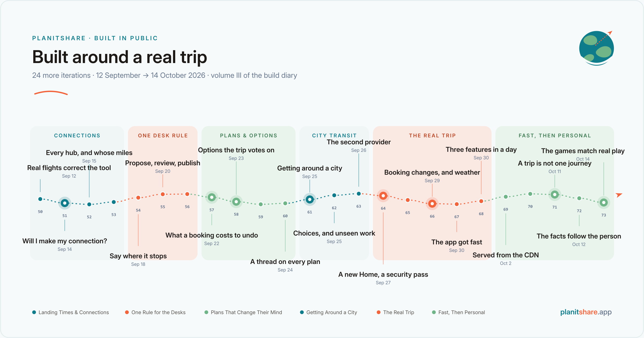Open 'Will I make my connection?' entry
This screenshot has height=338, width=644.
65,241
